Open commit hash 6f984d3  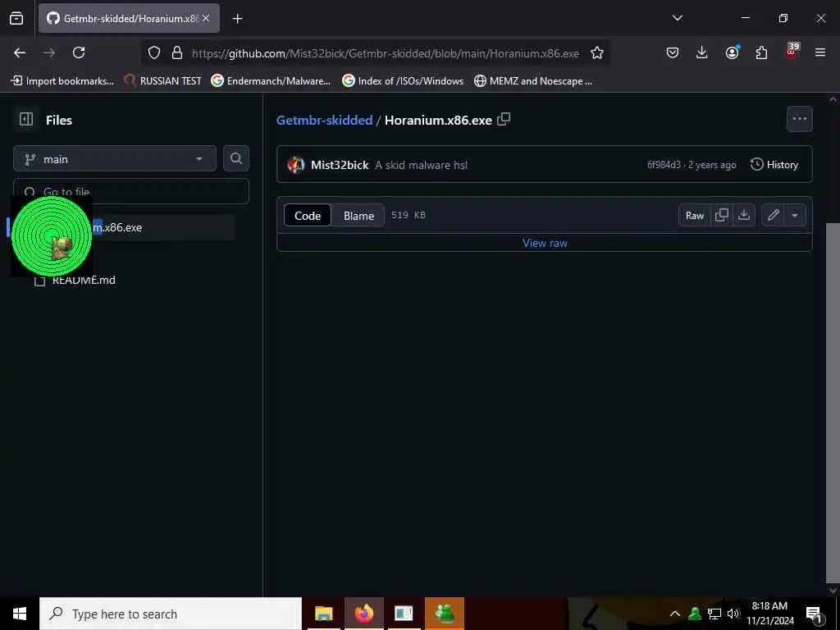[x=663, y=165]
